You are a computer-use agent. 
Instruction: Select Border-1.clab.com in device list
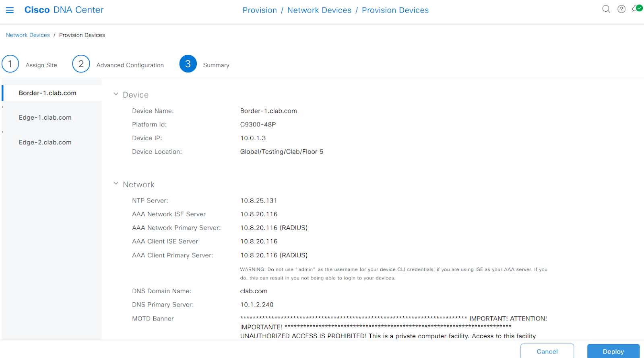pyautogui.click(x=52, y=93)
